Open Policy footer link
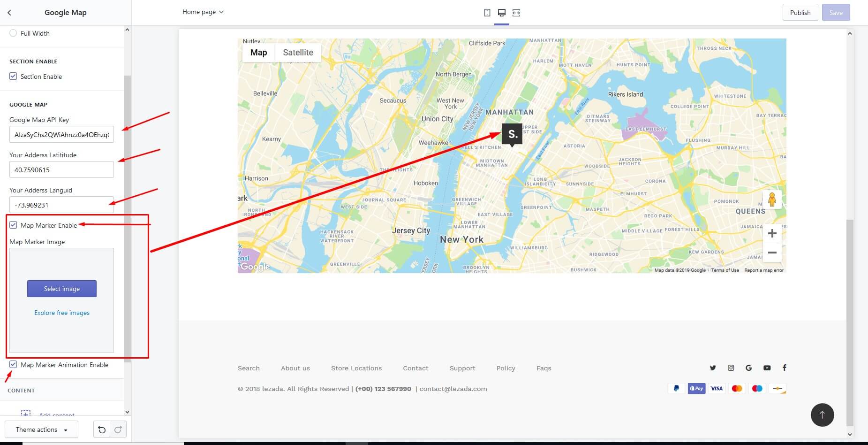Image resolution: width=868 pixels, height=445 pixels. (506, 368)
